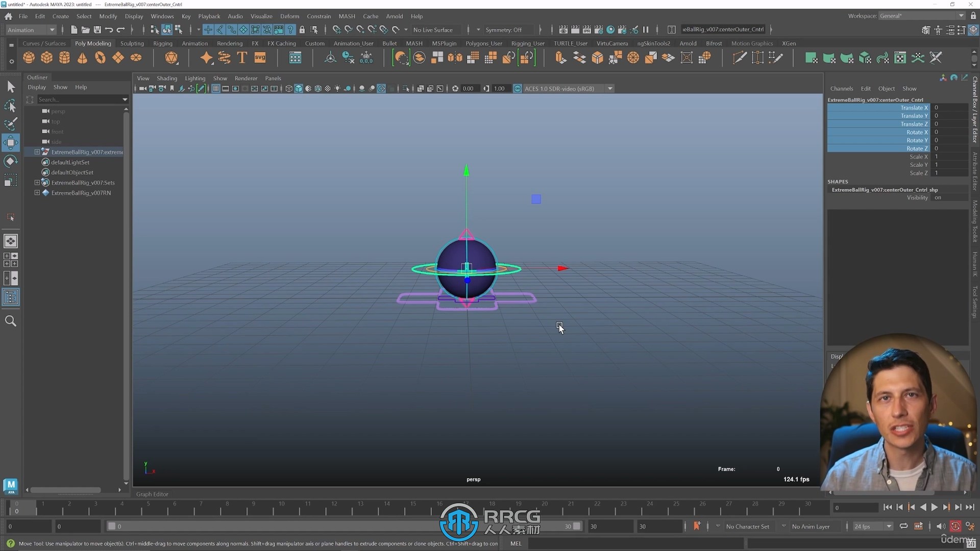Toggle the viewport grid display
This screenshot has height=551, width=980.
click(x=216, y=88)
